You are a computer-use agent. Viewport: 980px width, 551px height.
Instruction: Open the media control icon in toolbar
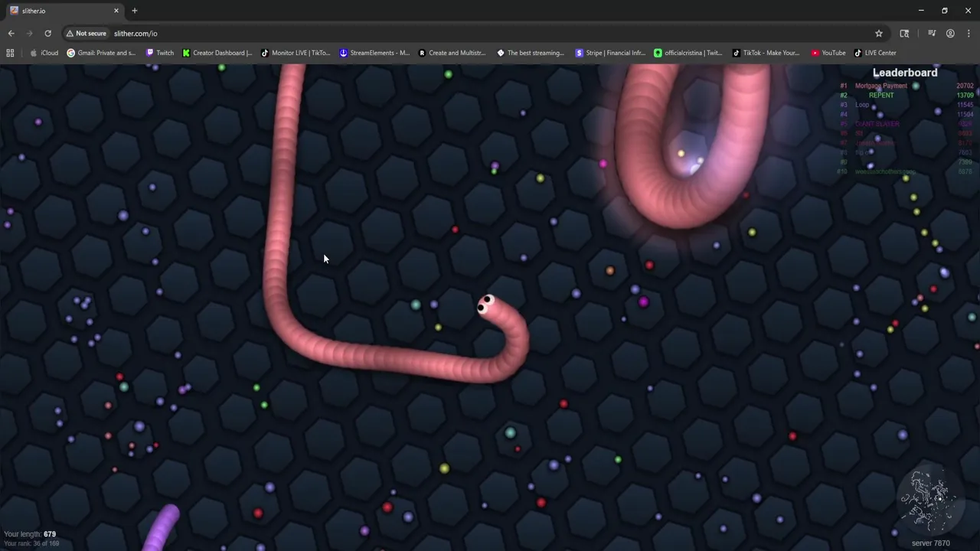click(x=932, y=34)
